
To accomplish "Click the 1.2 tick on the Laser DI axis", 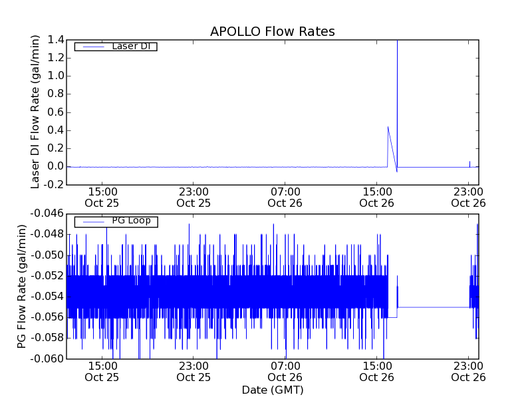I will coord(56,58).
